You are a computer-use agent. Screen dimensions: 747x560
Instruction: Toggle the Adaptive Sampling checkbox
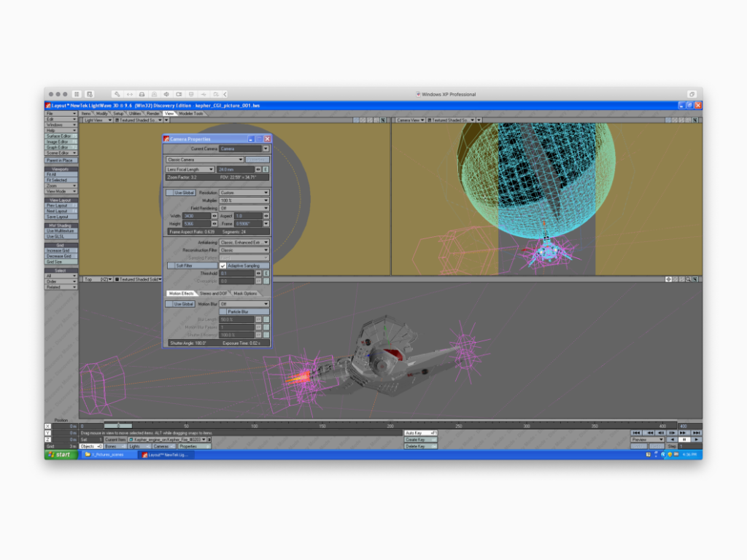coord(222,265)
